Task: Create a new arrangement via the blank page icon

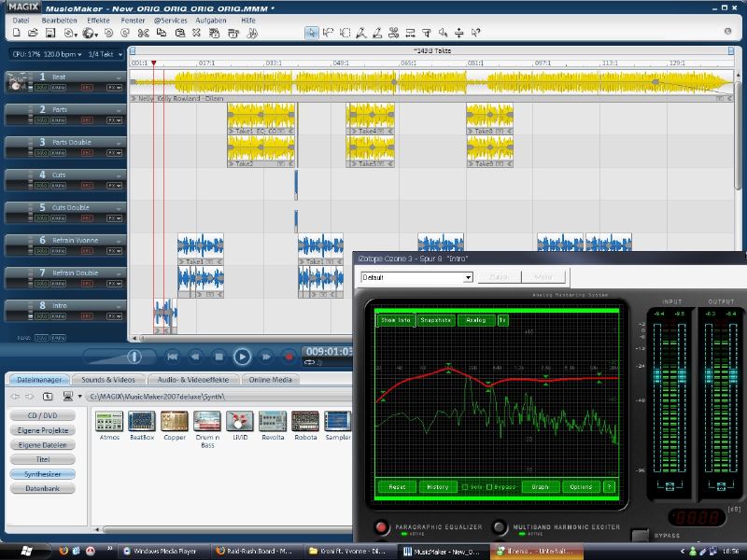Action: 16,33
